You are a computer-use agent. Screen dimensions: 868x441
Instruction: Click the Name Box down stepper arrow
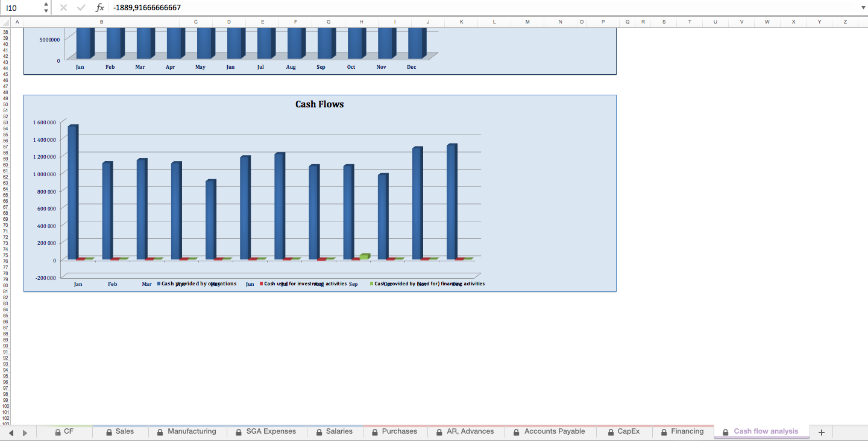point(45,11)
